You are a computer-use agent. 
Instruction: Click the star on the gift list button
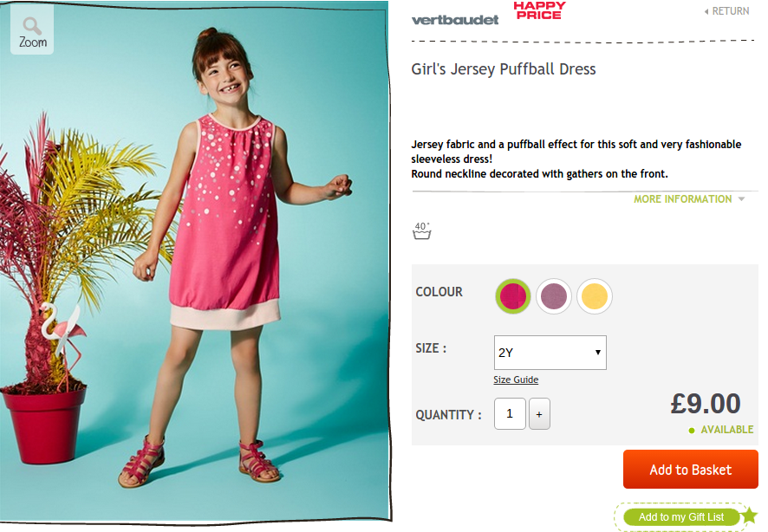click(x=749, y=516)
